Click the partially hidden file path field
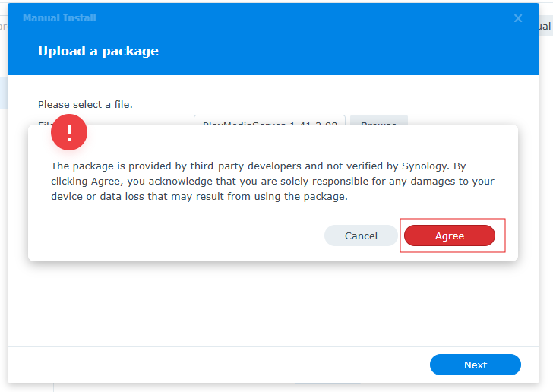The width and height of the screenshot is (553, 392). tap(270, 120)
